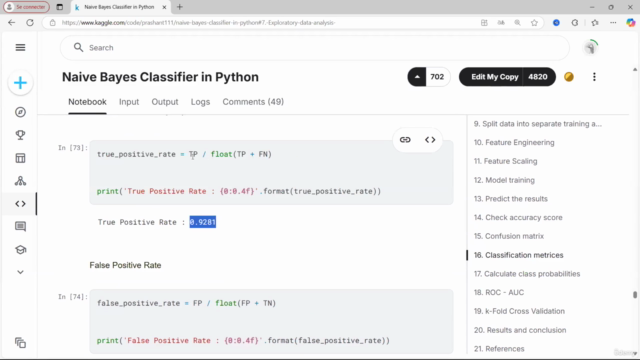Switch to the Logs tab
The height and width of the screenshot is (360, 640).
point(200,102)
